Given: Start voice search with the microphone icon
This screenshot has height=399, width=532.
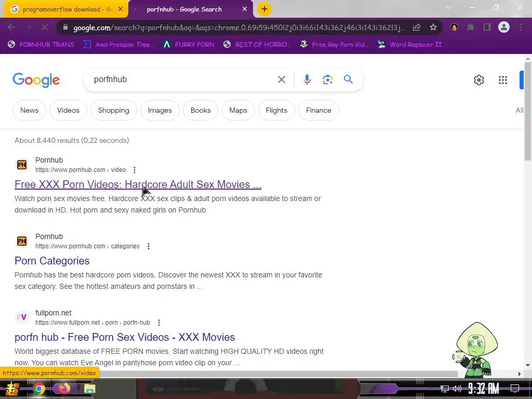Looking at the screenshot, I should 307,79.
